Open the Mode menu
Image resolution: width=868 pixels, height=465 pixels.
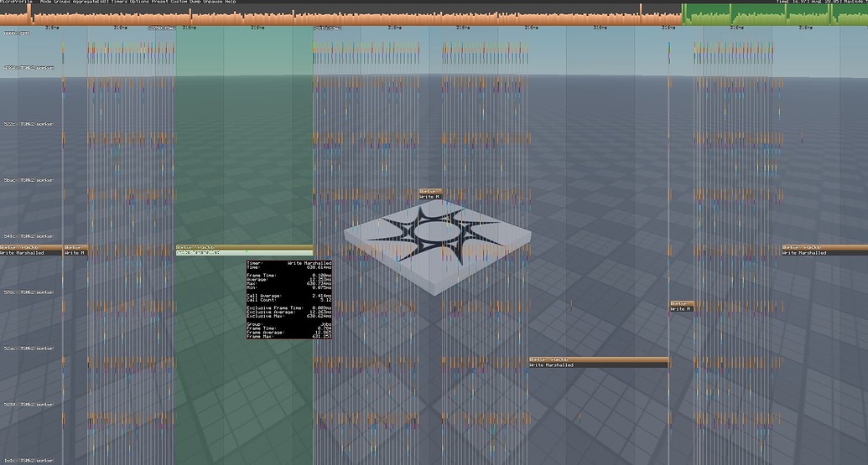46,2
